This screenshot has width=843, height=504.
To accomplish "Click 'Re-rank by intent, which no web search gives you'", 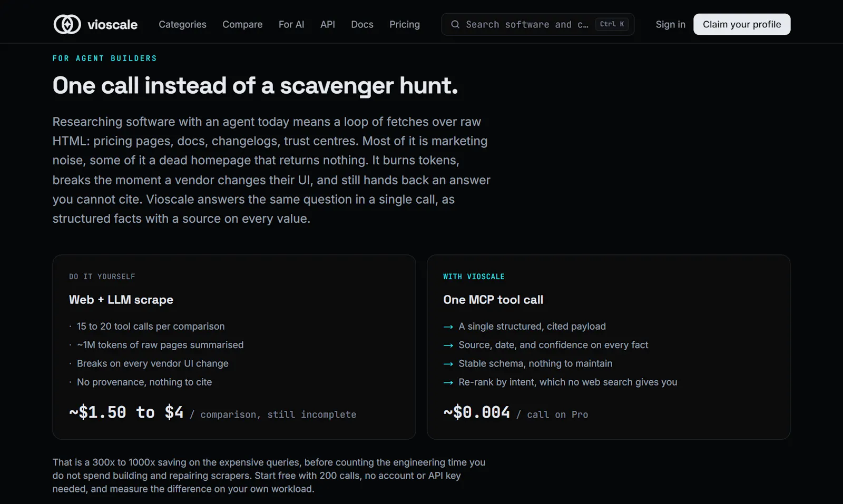I will pyautogui.click(x=568, y=382).
